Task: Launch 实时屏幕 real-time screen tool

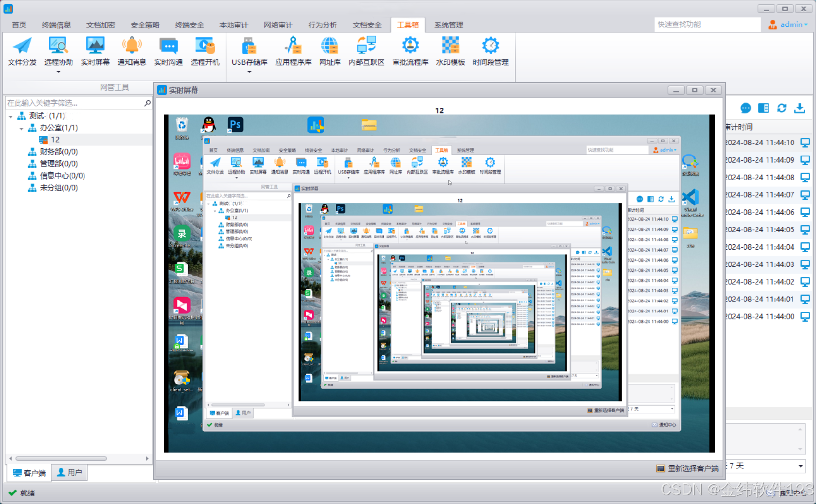Action: [x=95, y=51]
